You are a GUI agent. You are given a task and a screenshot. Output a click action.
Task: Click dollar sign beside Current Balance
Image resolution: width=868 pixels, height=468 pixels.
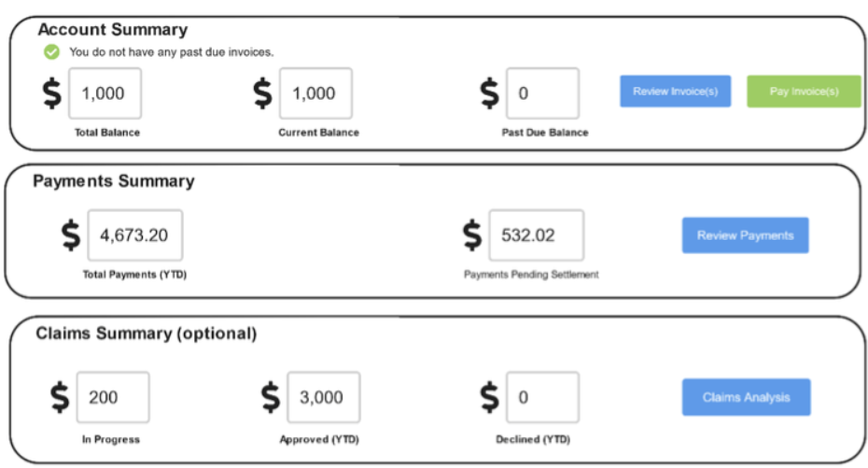coord(263,92)
